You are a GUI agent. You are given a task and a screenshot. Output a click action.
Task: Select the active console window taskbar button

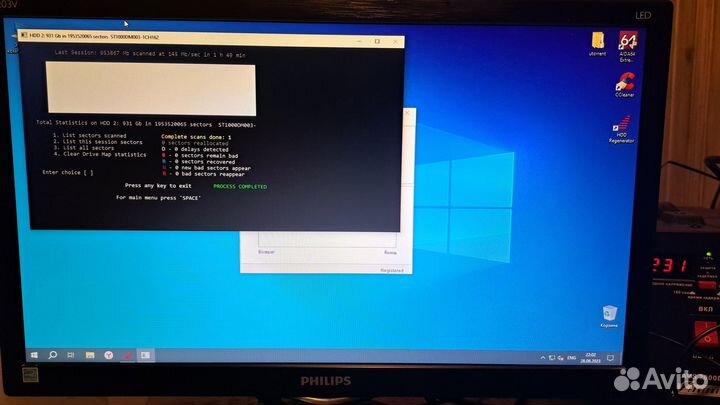[146, 355]
